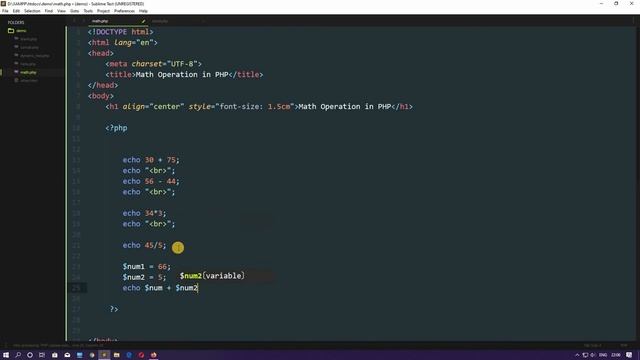
Task: Open the network icon in system tray
Action: 585,355
